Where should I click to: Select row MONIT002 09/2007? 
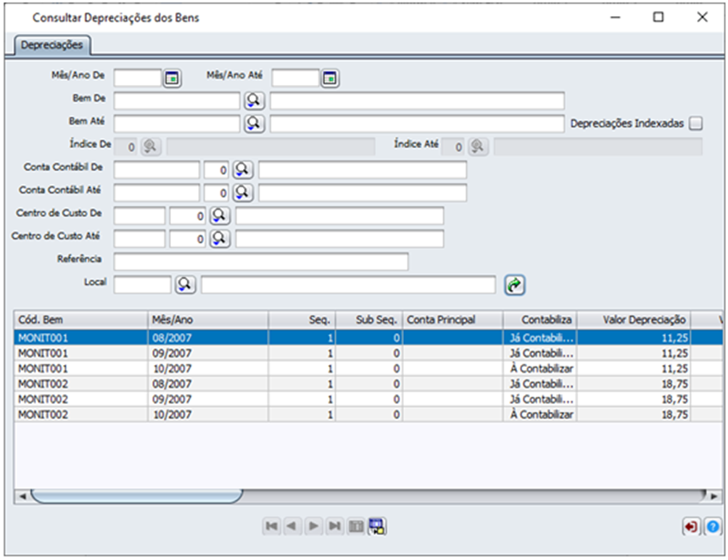[368, 399]
